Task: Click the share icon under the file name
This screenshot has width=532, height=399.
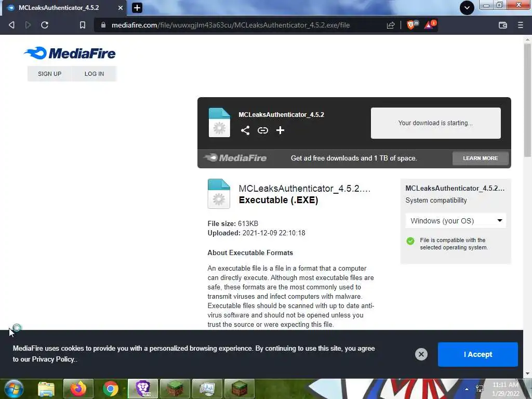Action: point(245,130)
